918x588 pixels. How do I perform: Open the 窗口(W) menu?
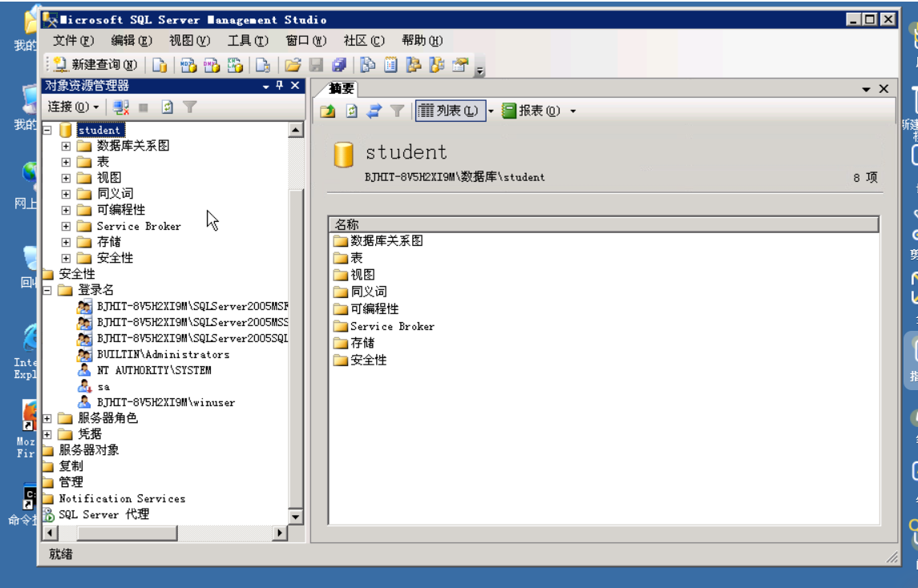tap(305, 40)
